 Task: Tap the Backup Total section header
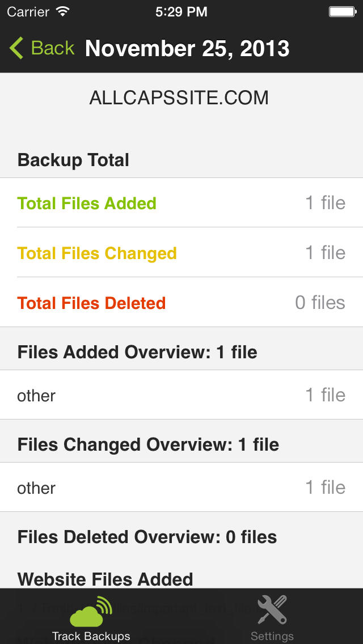73,160
